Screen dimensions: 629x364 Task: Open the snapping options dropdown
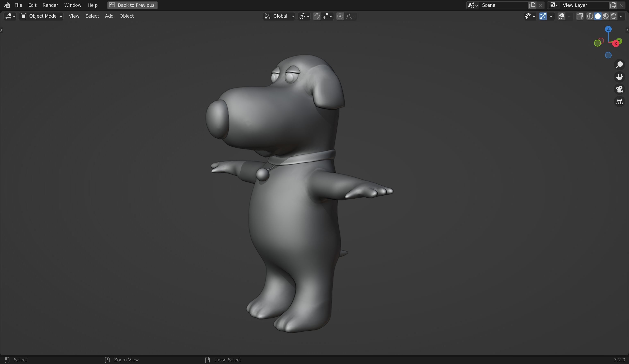(x=327, y=16)
